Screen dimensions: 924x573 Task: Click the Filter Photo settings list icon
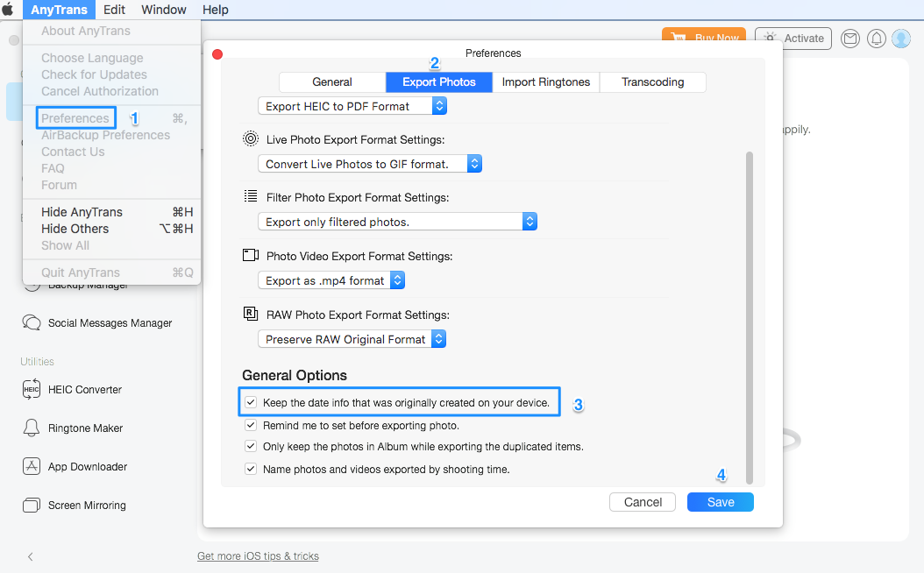tap(251, 196)
